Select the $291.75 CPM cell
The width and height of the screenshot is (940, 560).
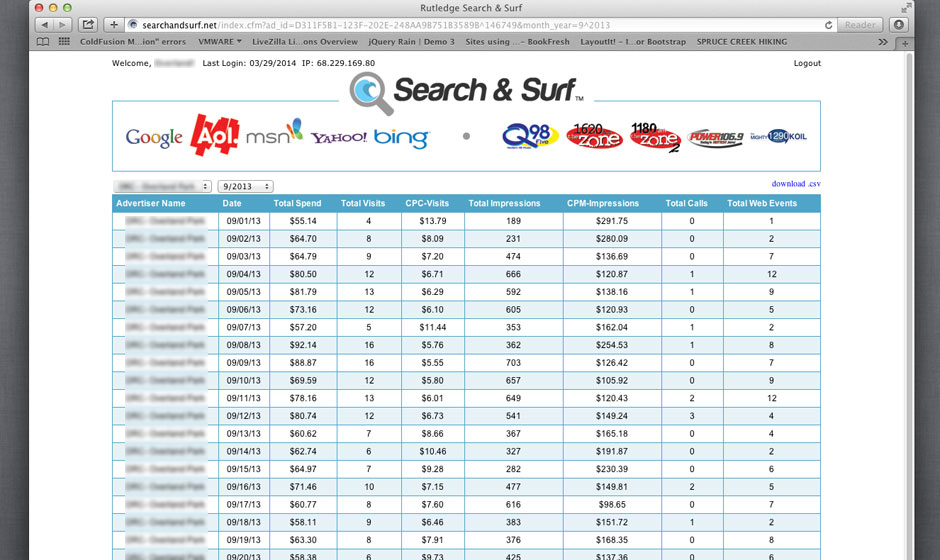(611, 221)
